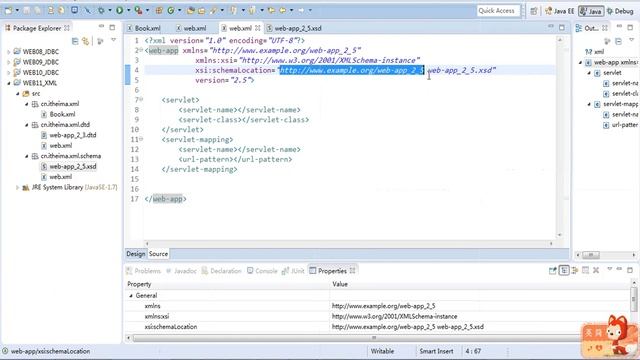Viewport: 640px width, 360px height.
Task: Switch to the web-app_2_5.xsd editor tab
Action: click(294, 28)
